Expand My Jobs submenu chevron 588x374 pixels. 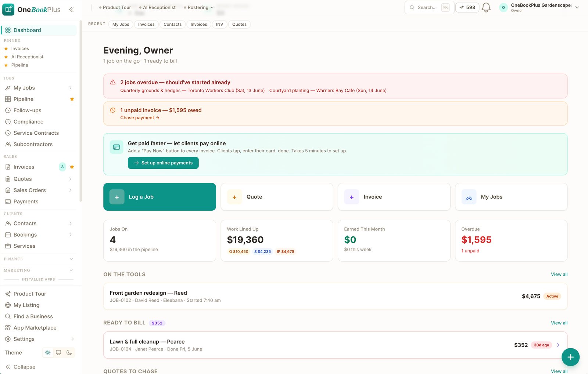coord(70,88)
